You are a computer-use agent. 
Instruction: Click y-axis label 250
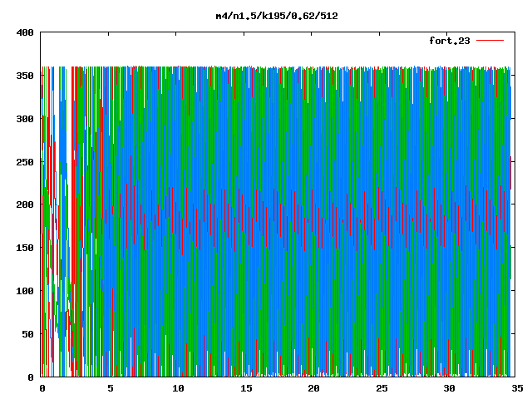25,162
